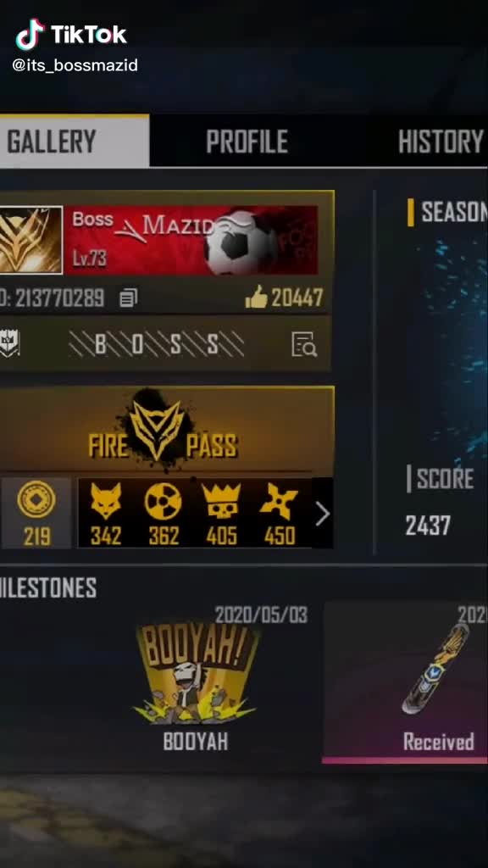Tap the thumbs-up likes icon

[256, 298]
